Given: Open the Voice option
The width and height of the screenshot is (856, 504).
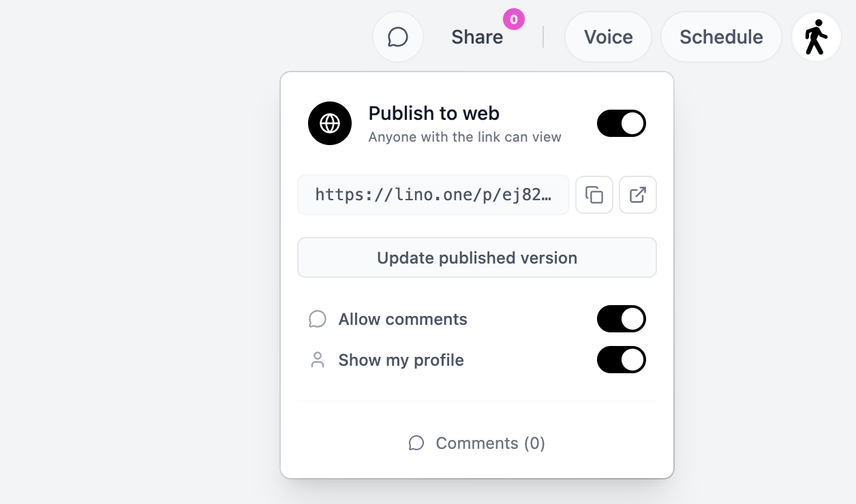Looking at the screenshot, I should (608, 37).
